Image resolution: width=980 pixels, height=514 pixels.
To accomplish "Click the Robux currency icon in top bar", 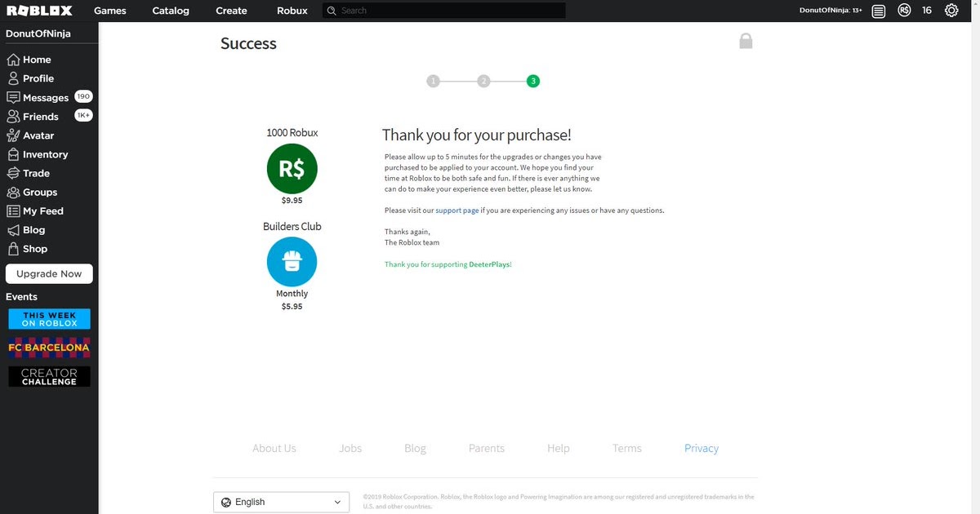I will click(x=903, y=11).
